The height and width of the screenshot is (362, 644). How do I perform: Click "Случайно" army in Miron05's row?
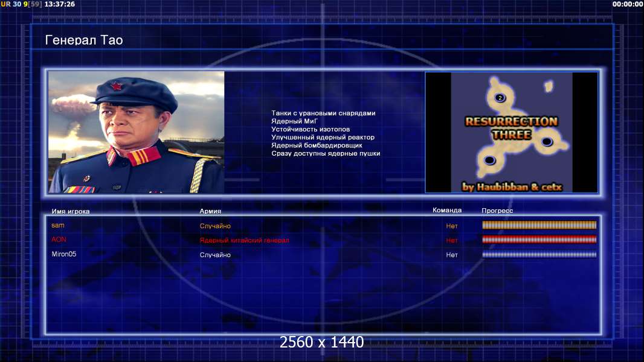(x=215, y=255)
